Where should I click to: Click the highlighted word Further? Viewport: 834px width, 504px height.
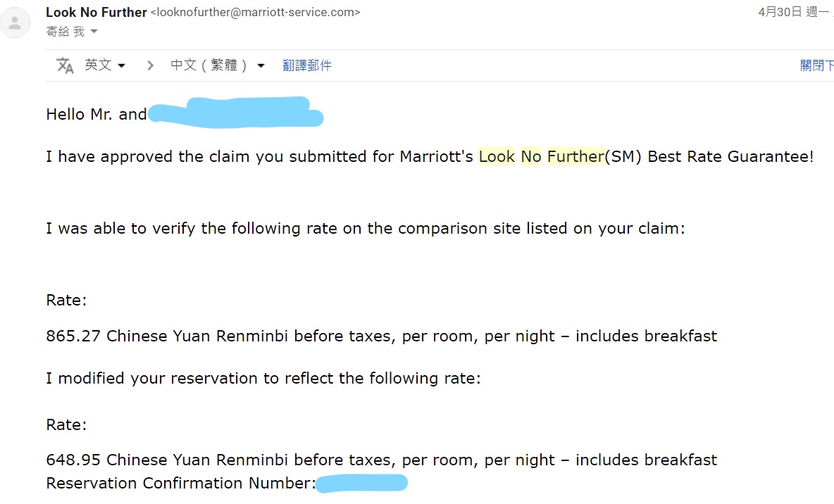click(575, 156)
